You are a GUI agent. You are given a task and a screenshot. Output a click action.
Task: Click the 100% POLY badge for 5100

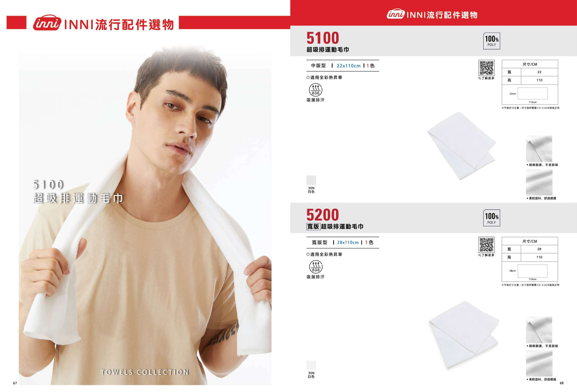491,41
